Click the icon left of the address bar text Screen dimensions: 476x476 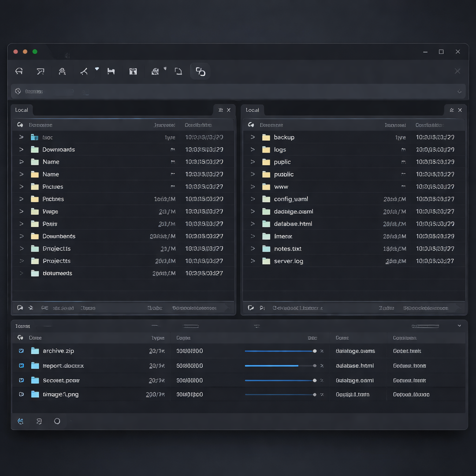(18, 92)
